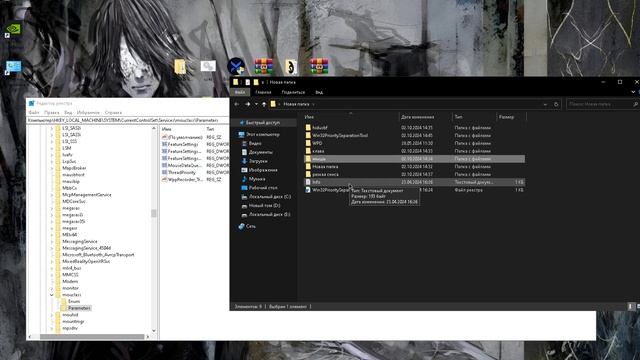The height and width of the screenshot is (360, 640).
Task: Expand the mouhid key in registry tree
Action: click(51, 315)
